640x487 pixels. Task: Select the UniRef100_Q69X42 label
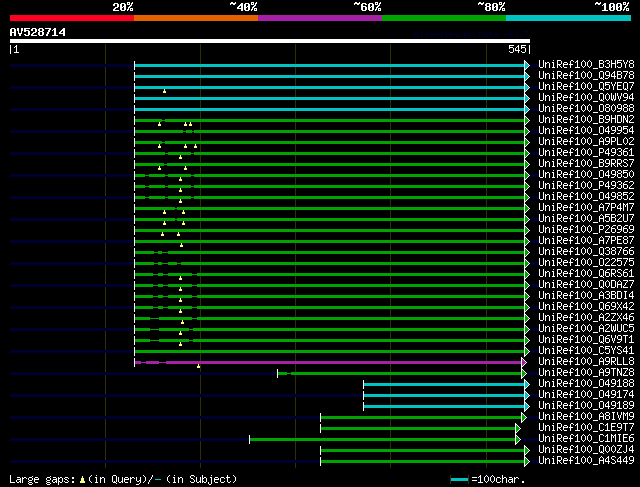pyautogui.click(x=586, y=307)
